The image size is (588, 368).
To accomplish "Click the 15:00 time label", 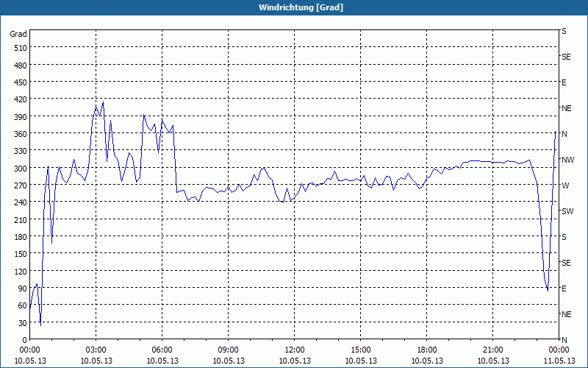I will tap(361, 350).
